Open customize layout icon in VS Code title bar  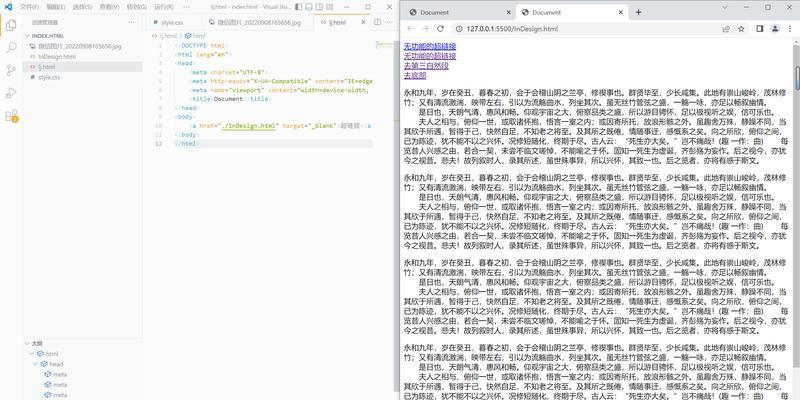coord(332,7)
